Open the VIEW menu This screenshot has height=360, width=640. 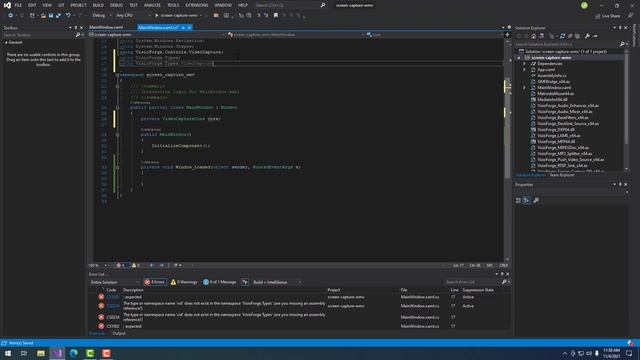(x=47, y=5)
